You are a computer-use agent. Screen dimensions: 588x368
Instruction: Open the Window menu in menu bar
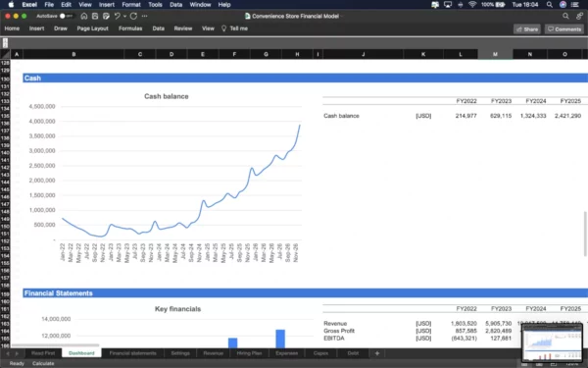[x=200, y=5]
